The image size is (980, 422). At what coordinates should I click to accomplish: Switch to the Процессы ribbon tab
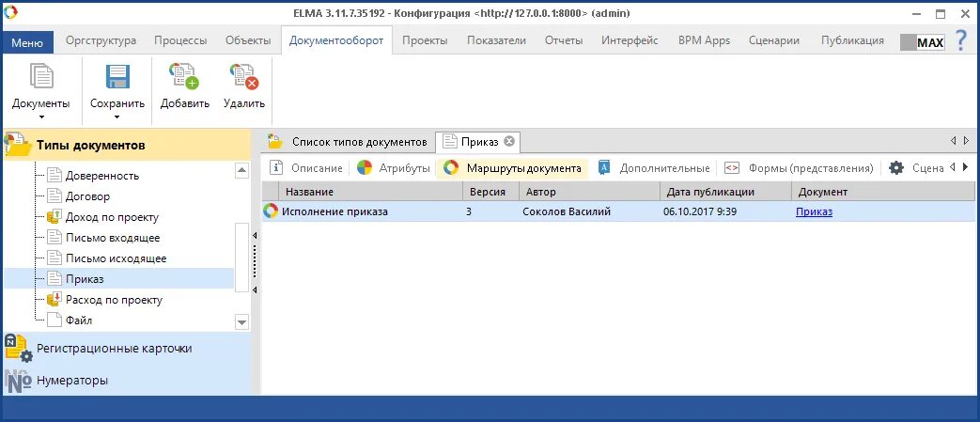180,40
